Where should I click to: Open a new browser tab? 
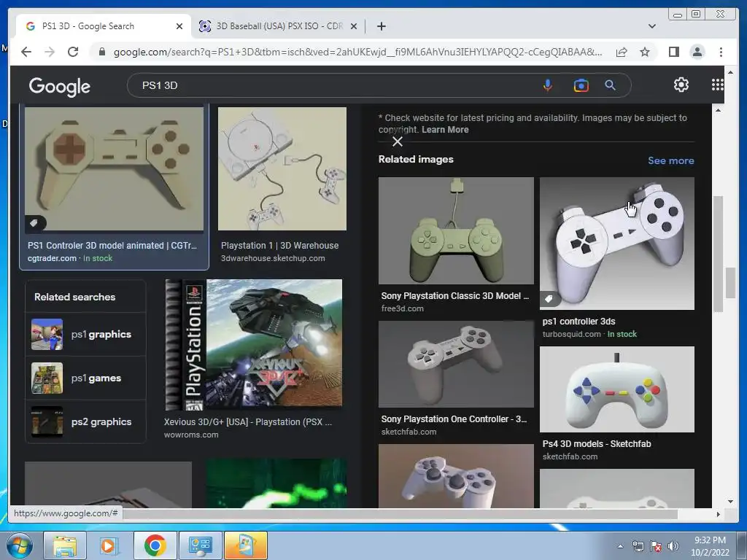[x=381, y=26]
